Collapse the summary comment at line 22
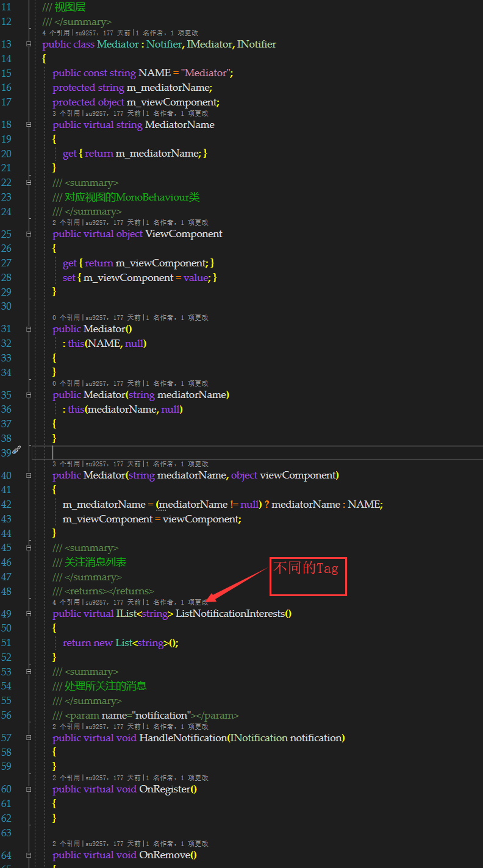The image size is (483, 868). pos(29,182)
